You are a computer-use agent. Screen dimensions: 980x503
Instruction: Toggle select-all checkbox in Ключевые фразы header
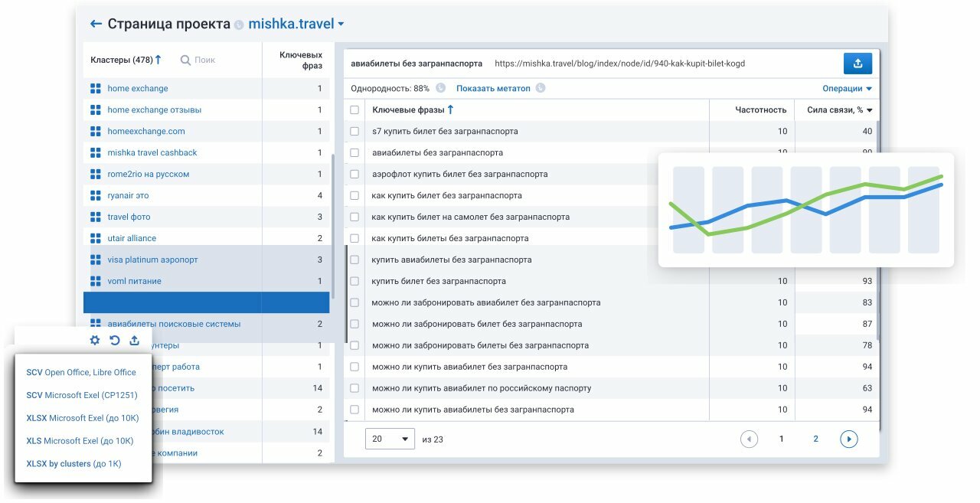354,109
